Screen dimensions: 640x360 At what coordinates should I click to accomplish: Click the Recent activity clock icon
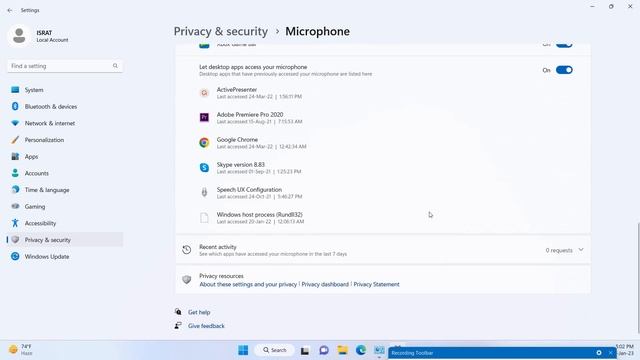pyautogui.click(x=187, y=250)
